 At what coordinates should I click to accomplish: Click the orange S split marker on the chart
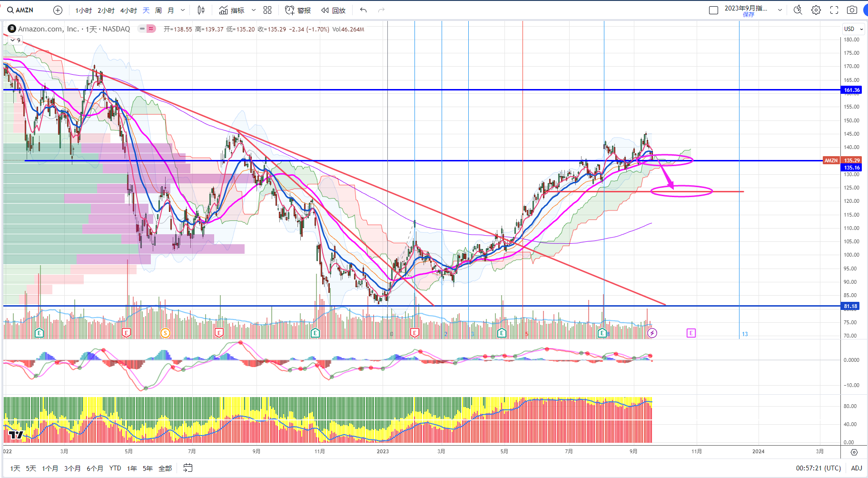(x=165, y=333)
